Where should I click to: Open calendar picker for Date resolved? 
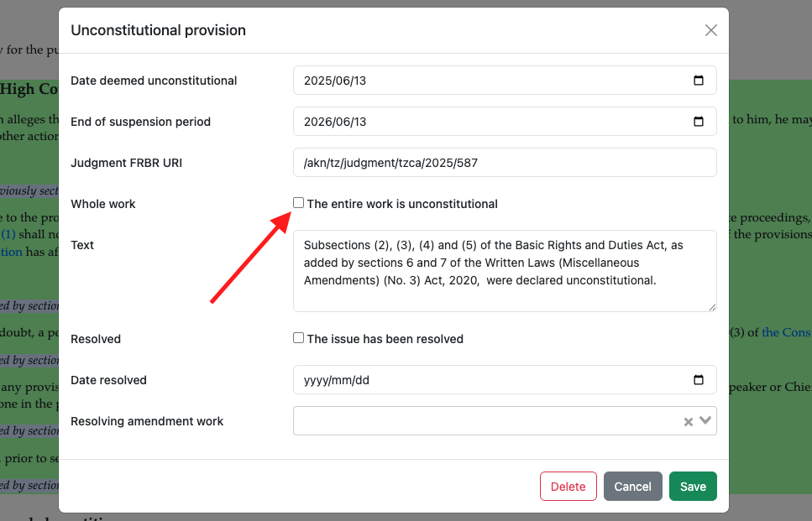coord(699,380)
